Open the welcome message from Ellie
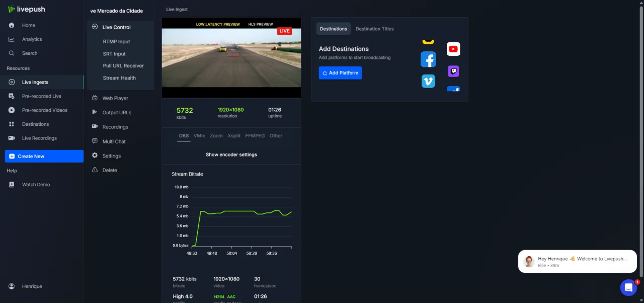Image resolution: width=644 pixels, height=303 pixels. [578, 262]
